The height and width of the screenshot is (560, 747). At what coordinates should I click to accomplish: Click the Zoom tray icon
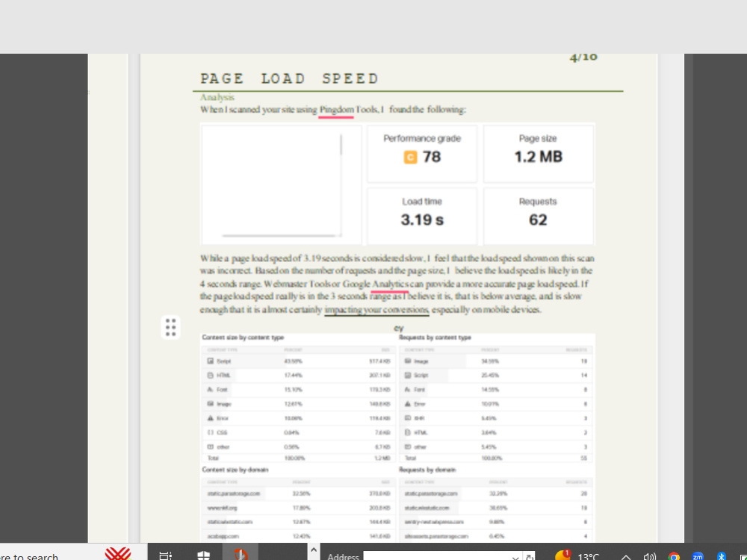[698, 557]
